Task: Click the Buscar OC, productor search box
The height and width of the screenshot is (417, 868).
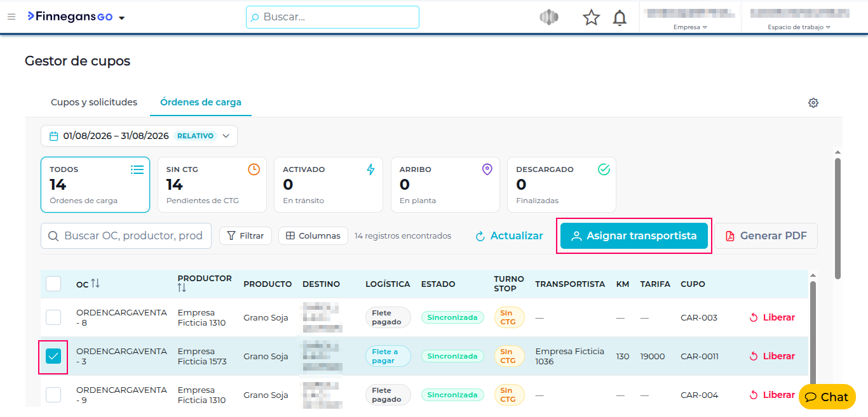Action: pyautogui.click(x=126, y=235)
